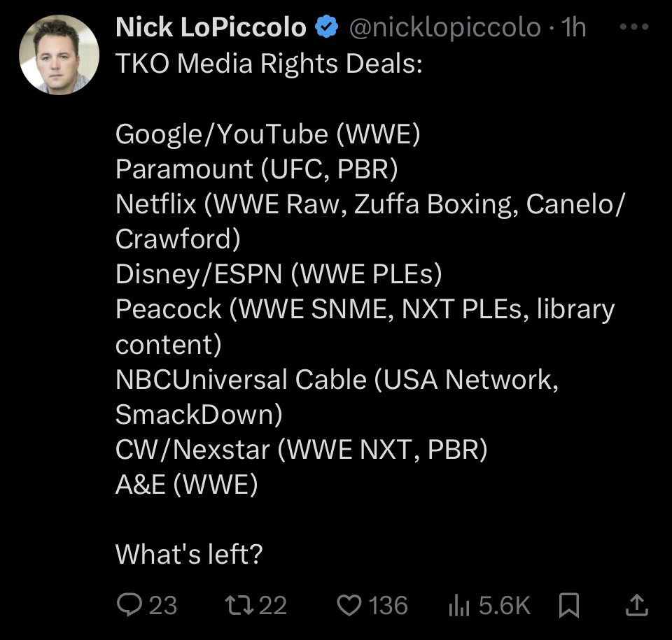This screenshot has height=640, width=672.
Task: Like the post with the heart icon
Action: coord(349,605)
